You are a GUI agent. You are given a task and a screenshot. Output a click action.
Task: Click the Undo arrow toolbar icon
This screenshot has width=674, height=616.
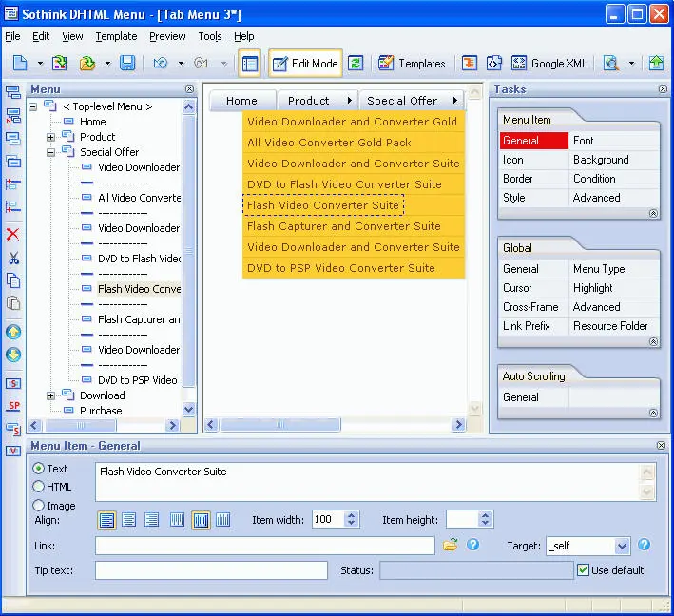tap(161, 63)
